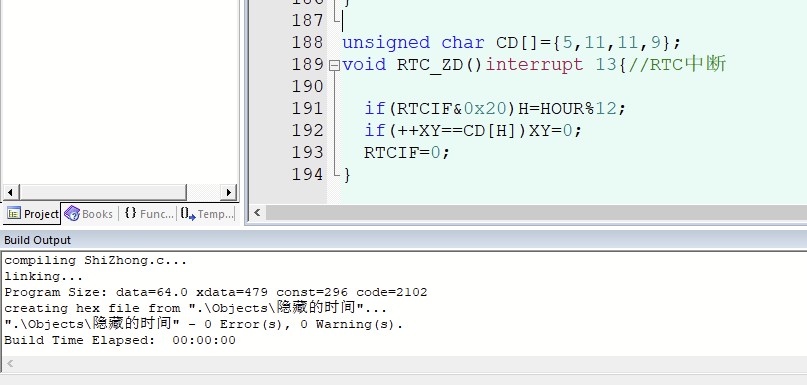Open the Templates tab
The height and width of the screenshot is (385, 807).
click(207, 214)
